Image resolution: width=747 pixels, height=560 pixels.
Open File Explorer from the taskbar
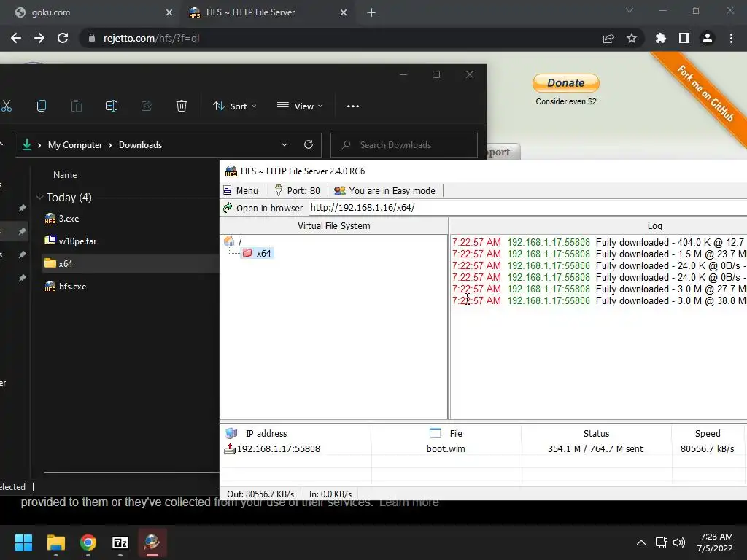(55, 542)
